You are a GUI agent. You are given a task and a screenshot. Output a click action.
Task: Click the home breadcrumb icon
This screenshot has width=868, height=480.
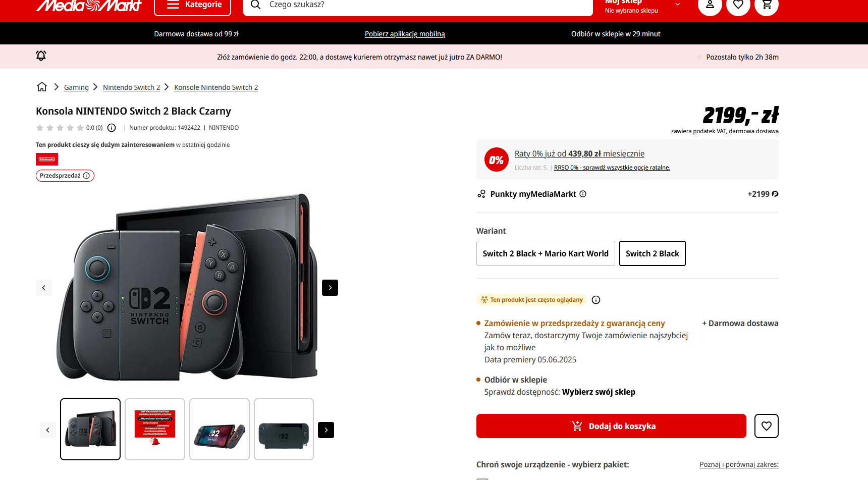(x=42, y=87)
